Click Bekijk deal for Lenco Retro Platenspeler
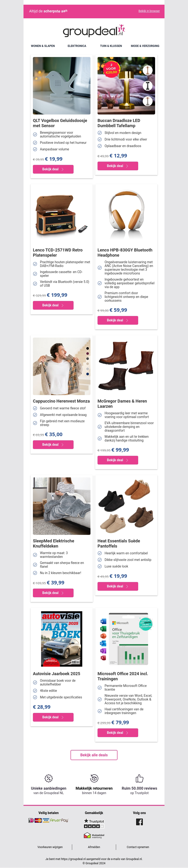Screen dimensions: 188x868 53,305
